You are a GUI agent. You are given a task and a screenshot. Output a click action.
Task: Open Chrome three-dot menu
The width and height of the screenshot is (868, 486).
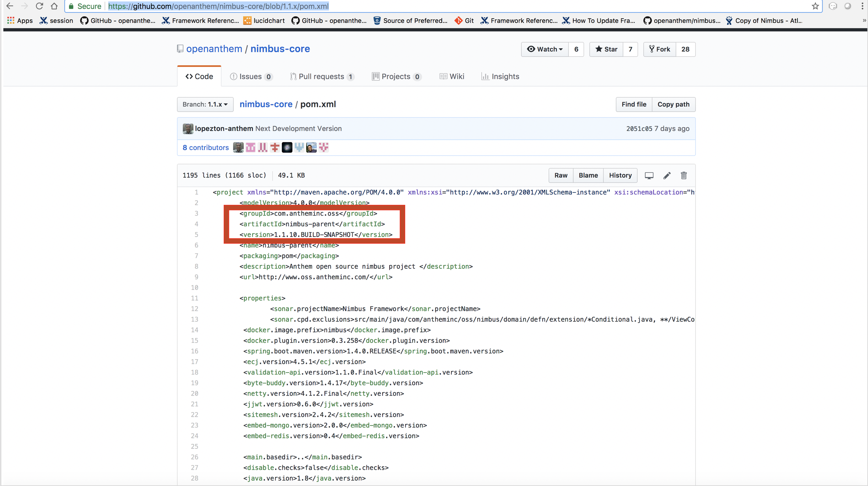point(863,6)
